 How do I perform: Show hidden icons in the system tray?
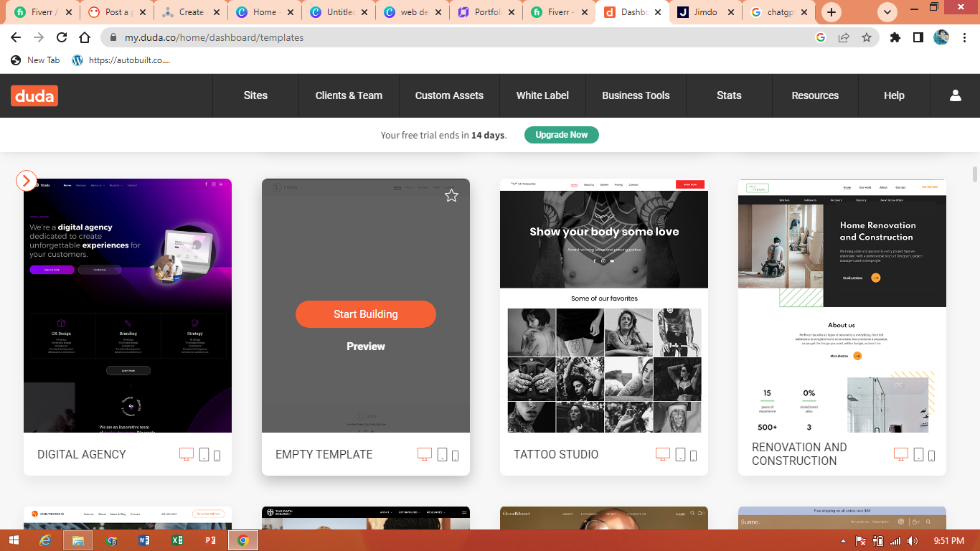(x=844, y=540)
